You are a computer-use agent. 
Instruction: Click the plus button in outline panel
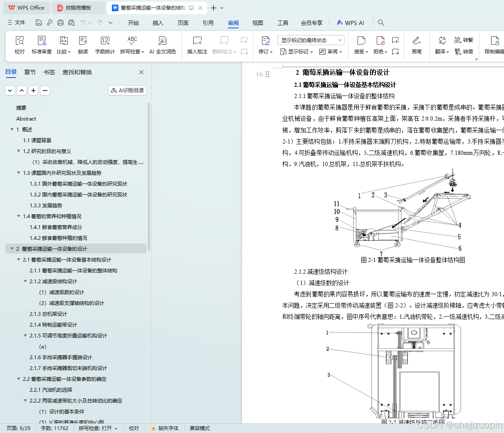point(34,90)
